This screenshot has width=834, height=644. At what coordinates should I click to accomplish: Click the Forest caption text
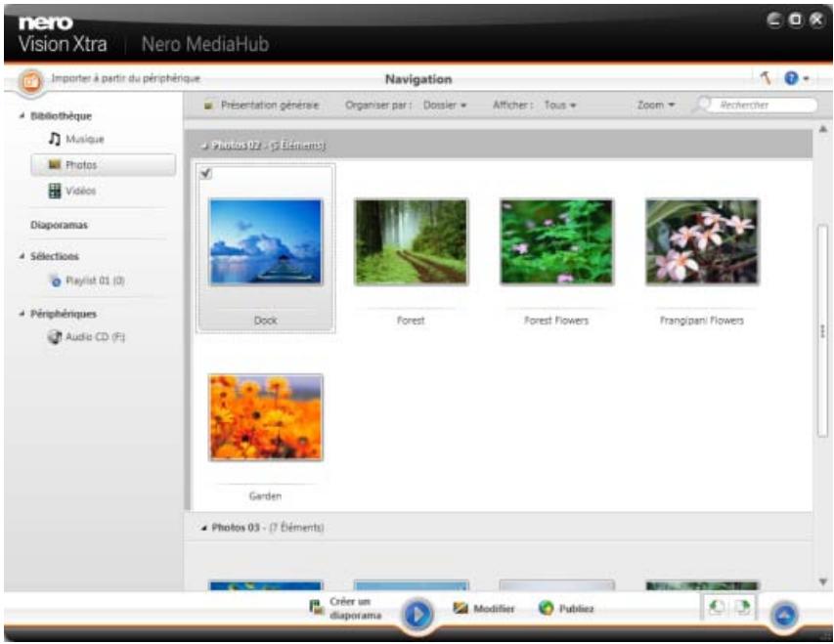[x=411, y=321]
